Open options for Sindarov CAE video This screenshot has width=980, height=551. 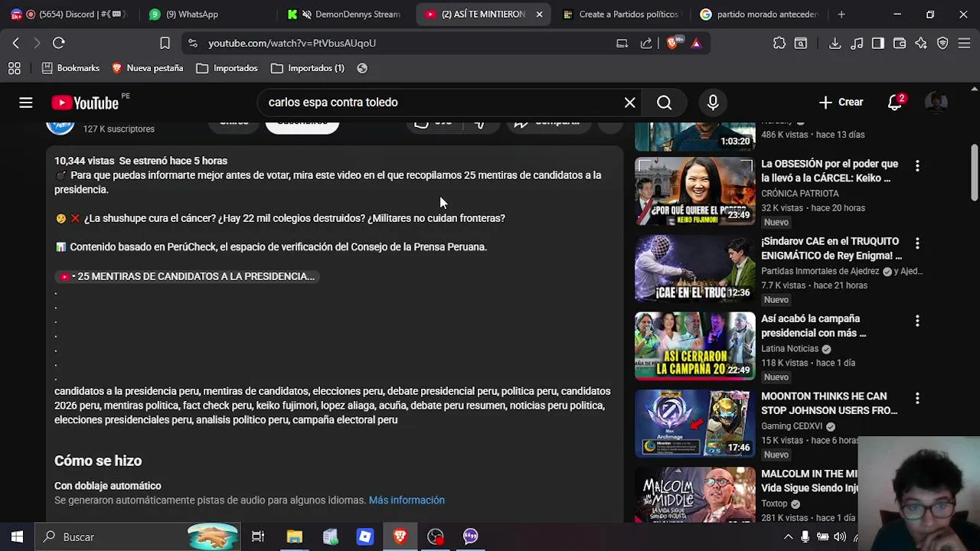[x=917, y=243]
